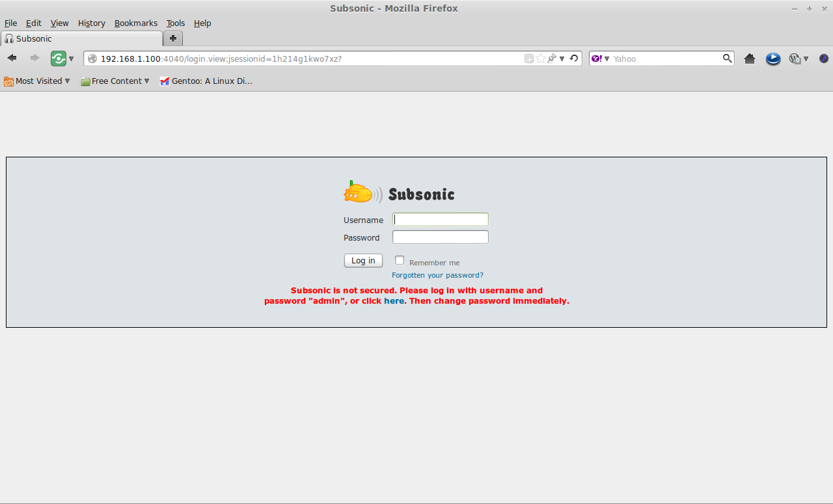Viewport: 833px width, 504px height.
Task: Click the globe site identity icon
Action: [92, 59]
